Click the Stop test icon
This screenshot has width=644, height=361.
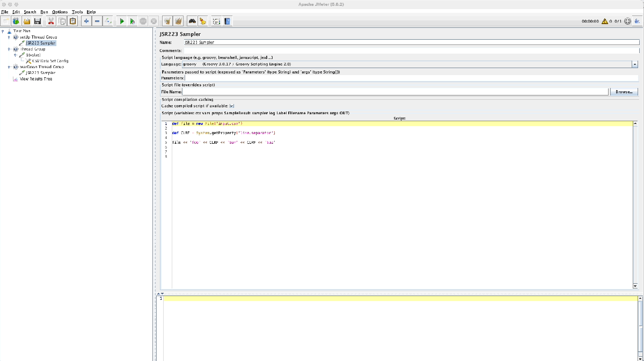pyautogui.click(x=143, y=21)
